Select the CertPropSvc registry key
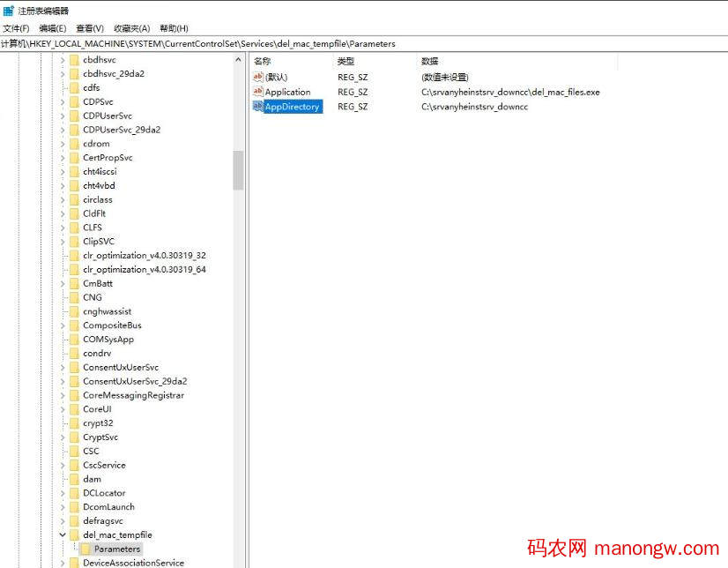Screen dimensions: 728x568 (106, 157)
